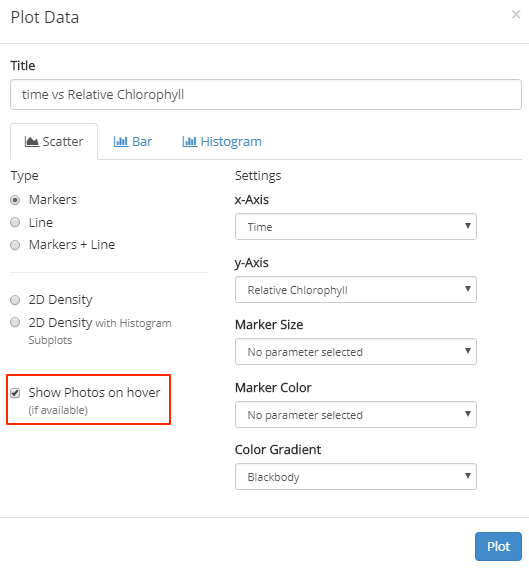Choose Markers + Line type
Screen dimensions: 529x573
click(15, 245)
